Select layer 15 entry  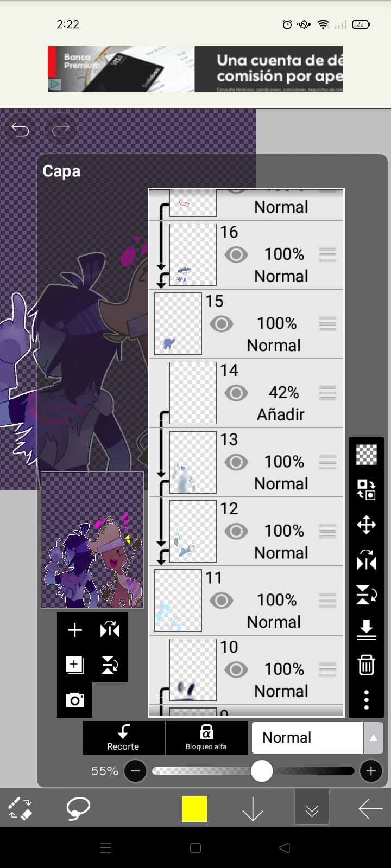247,324
